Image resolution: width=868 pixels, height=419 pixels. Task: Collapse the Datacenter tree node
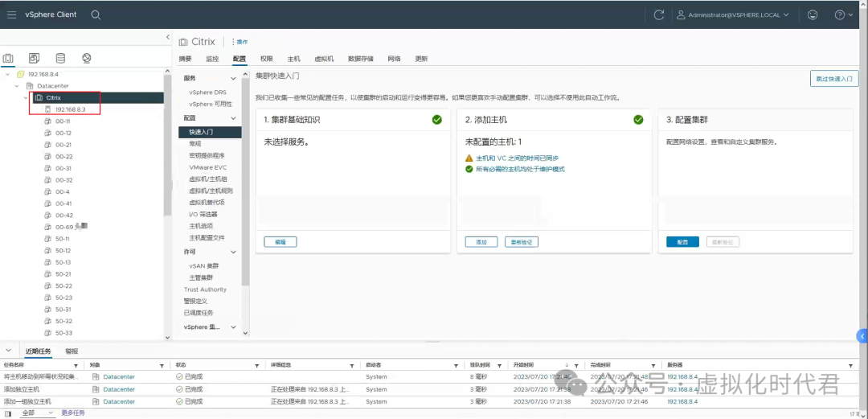(x=17, y=86)
